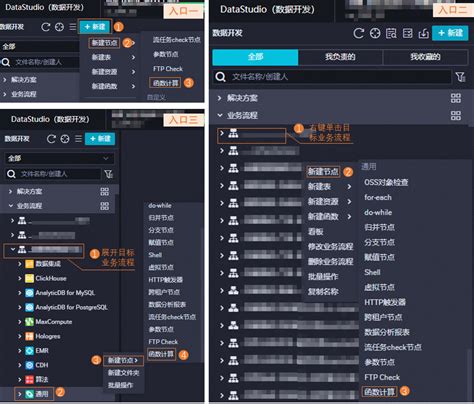Choose 看板 in 入口二 context menu
This screenshot has height=404, width=474.
(315, 232)
